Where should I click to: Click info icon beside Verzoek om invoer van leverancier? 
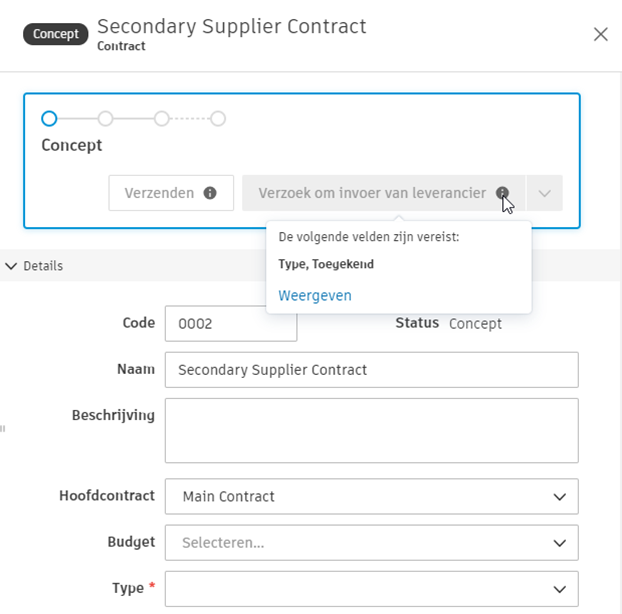pyautogui.click(x=502, y=193)
